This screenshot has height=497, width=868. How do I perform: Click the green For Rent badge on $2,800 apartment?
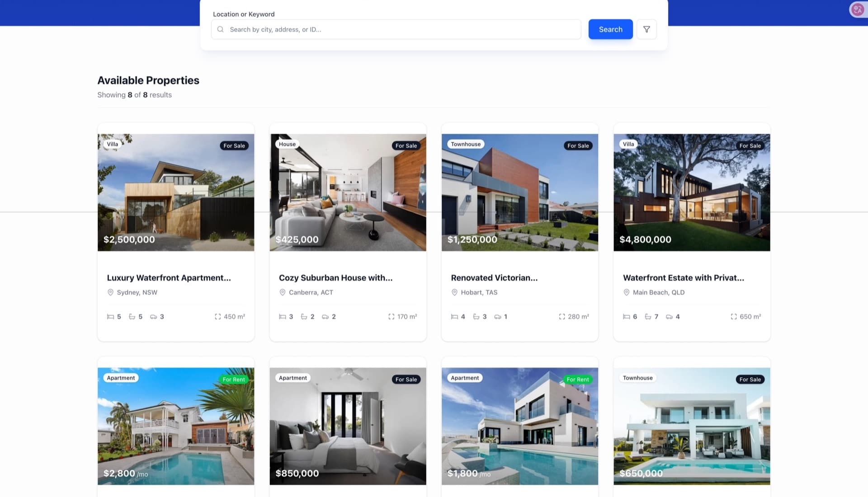coord(233,380)
